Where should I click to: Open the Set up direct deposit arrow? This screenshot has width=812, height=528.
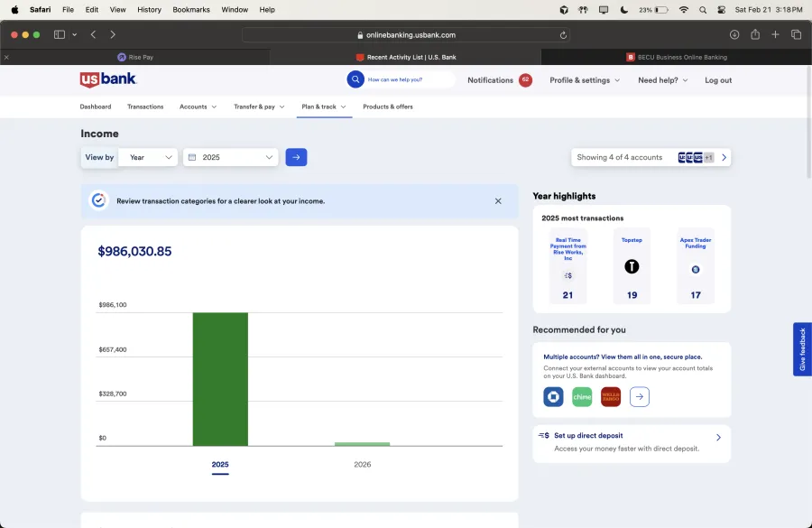[718, 438]
